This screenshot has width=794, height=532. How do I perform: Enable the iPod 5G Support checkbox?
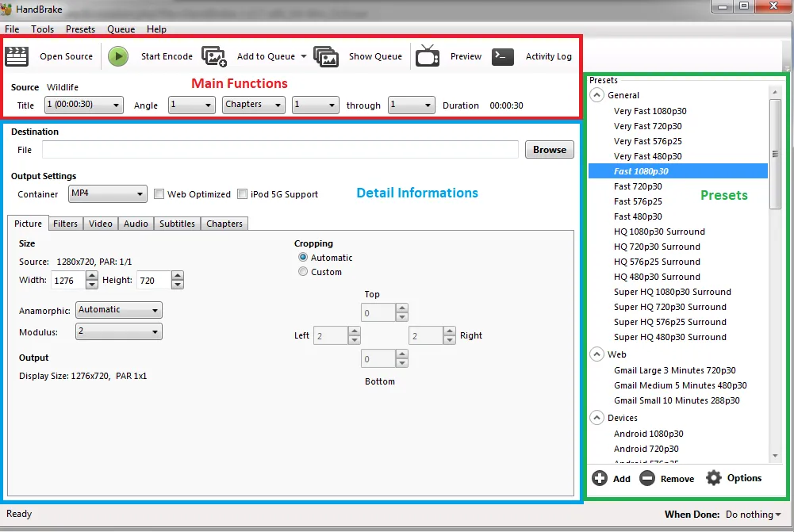click(x=243, y=194)
